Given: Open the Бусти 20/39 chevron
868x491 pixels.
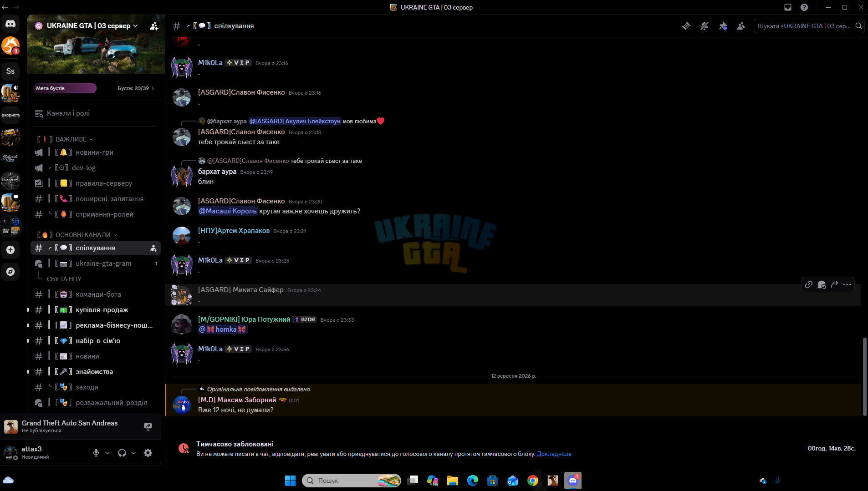Looking at the screenshot, I should pyautogui.click(x=153, y=88).
